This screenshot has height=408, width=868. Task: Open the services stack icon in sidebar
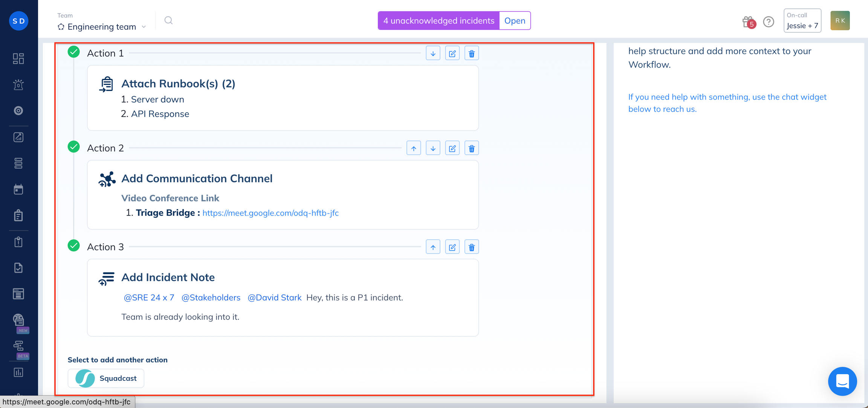tap(18, 163)
